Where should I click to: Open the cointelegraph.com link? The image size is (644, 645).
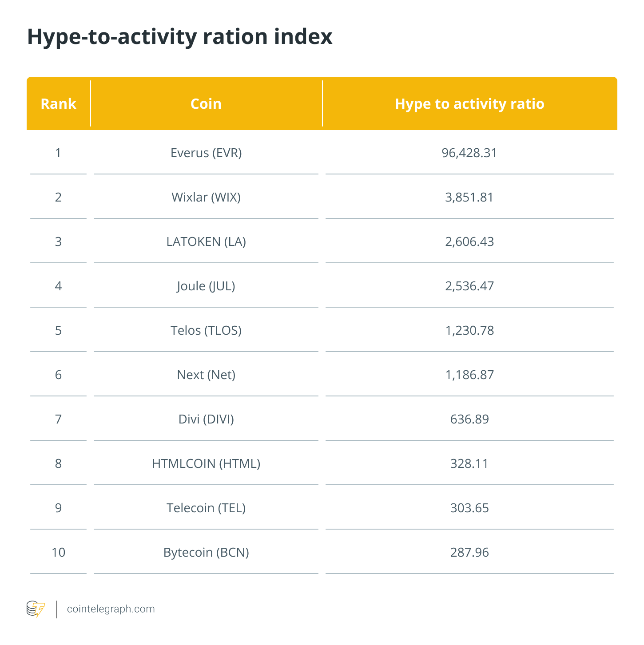coord(111,609)
